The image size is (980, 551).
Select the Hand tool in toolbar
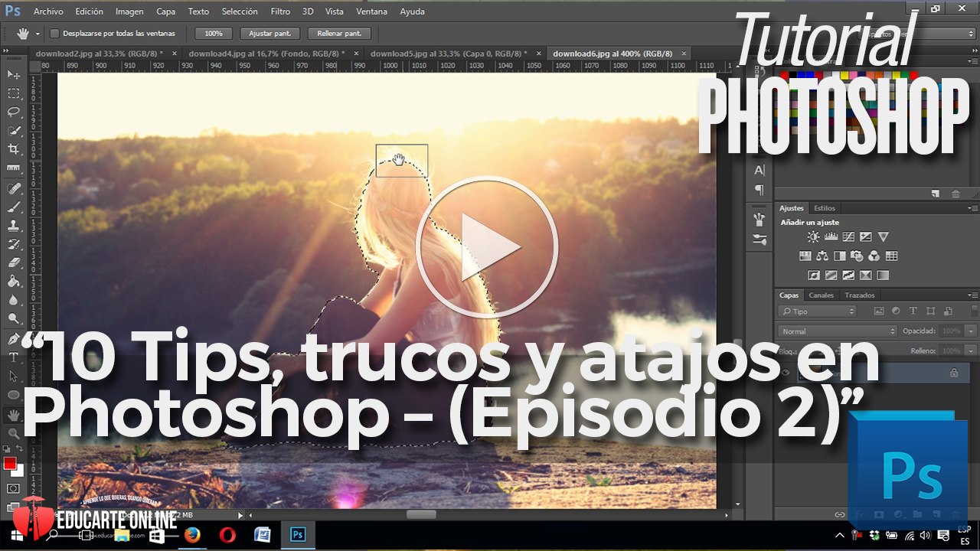(x=14, y=415)
